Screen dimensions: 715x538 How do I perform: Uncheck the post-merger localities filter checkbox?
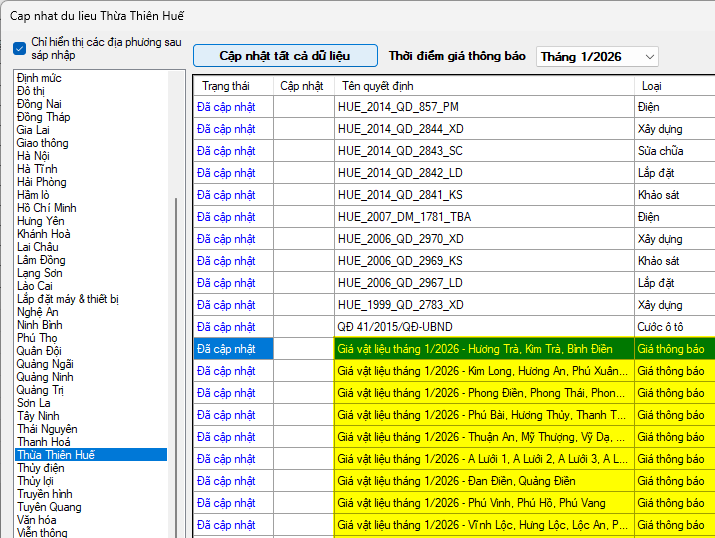[20, 49]
